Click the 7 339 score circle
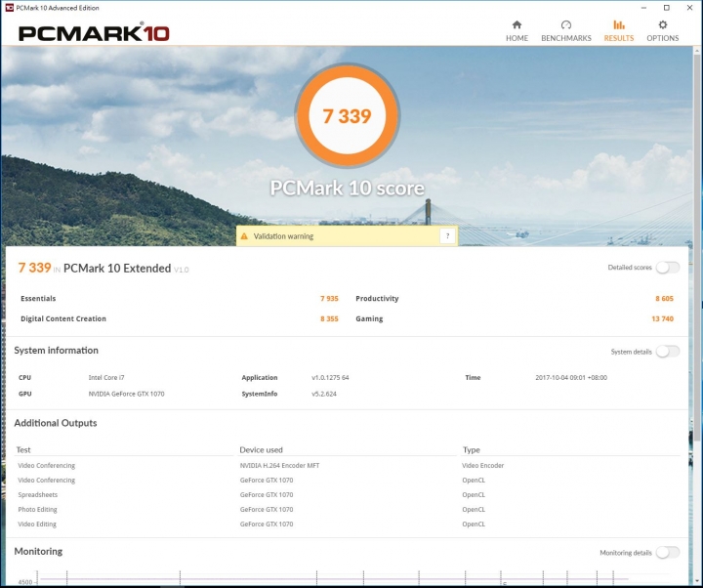Screen dimensions: 703x588 point(347,115)
